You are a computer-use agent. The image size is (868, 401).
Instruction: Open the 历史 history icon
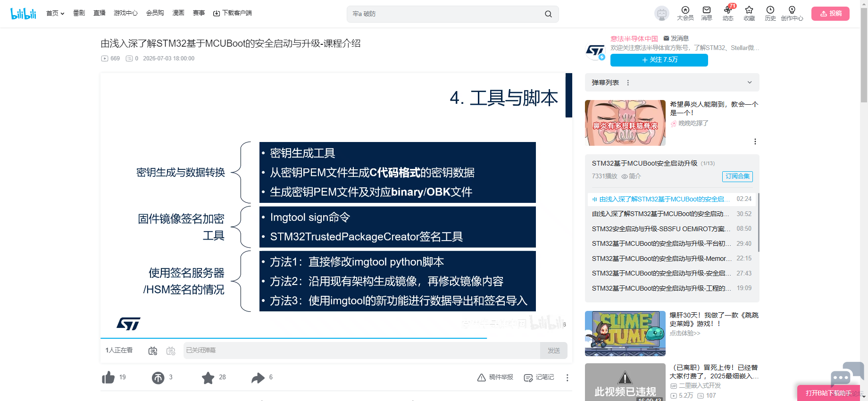point(770,13)
